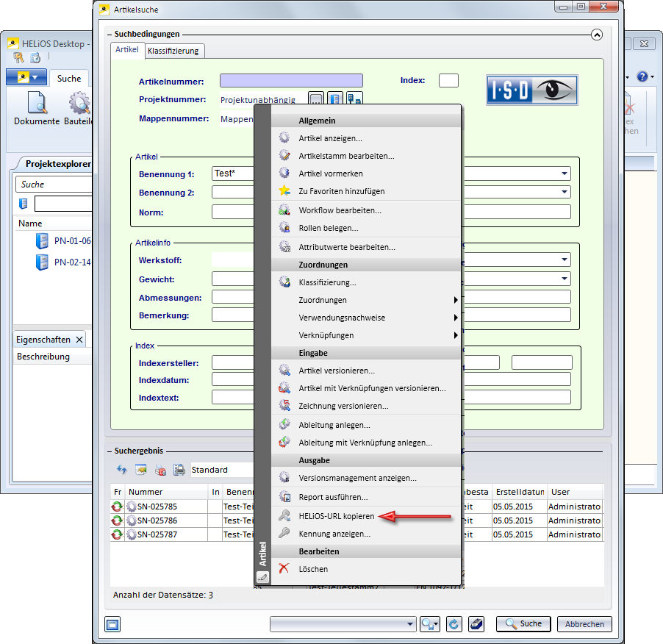Image resolution: width=663 pixels, height=644 pixels.
Task: Click the Abbrechen button
Action: pyautogui.click(x=584, y=624)
